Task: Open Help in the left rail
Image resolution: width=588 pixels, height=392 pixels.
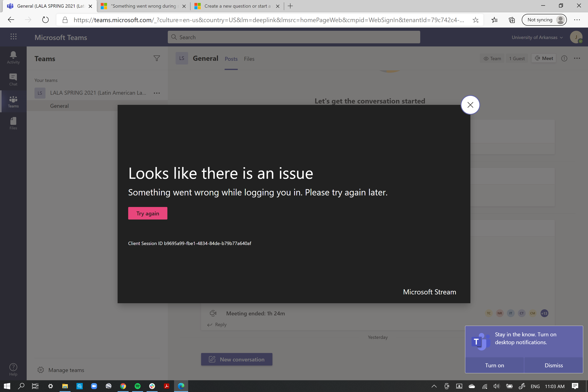Action: pos(13,369)
